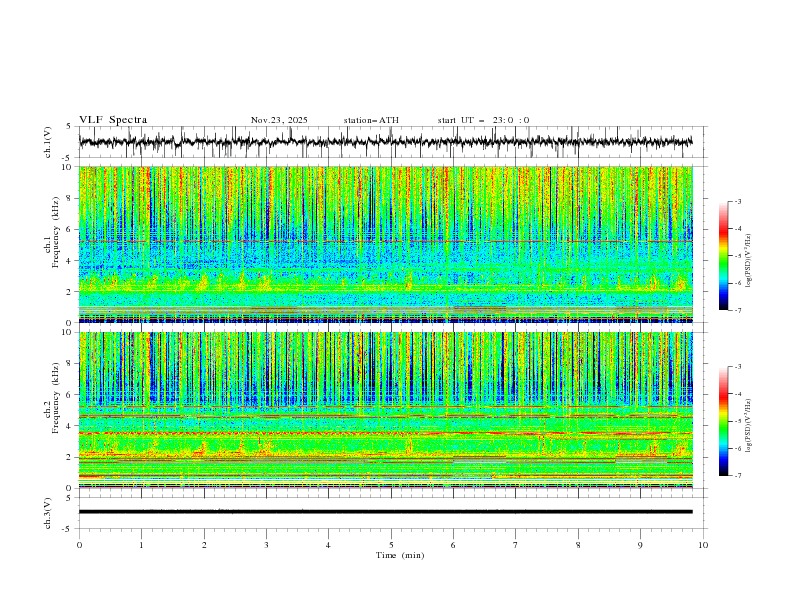
Task: Click time axis tick label "8"
Action: 578,545
